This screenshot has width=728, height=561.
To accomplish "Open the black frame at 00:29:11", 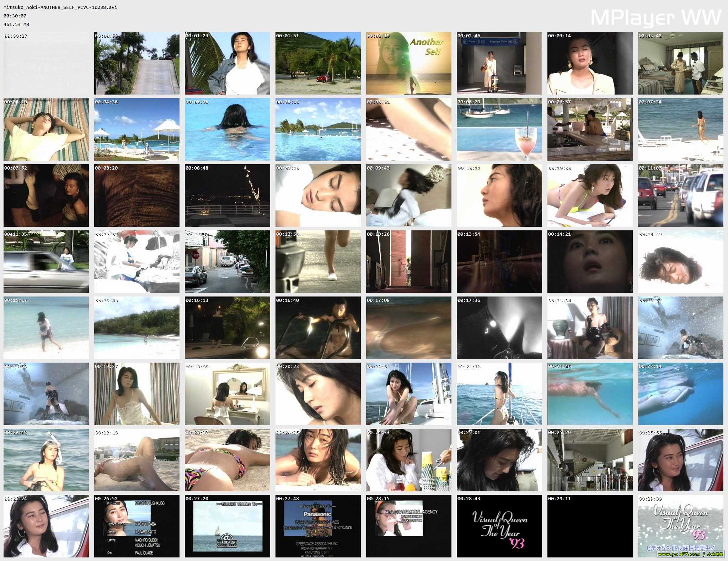I will pyautogui.click(x=590, y=526).
